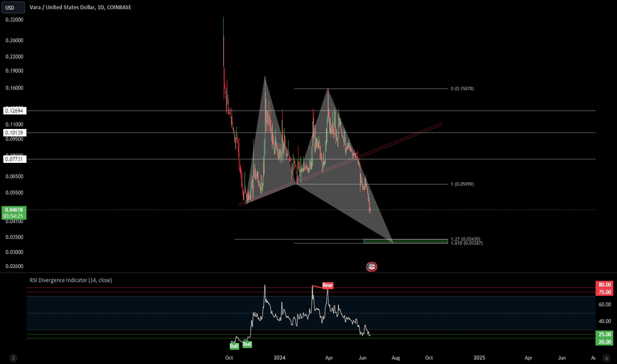Image resolution: width=617 pixels, height=364 pixels.
Task: Click the RSI 20.00 level label
Action: (605, 342)
